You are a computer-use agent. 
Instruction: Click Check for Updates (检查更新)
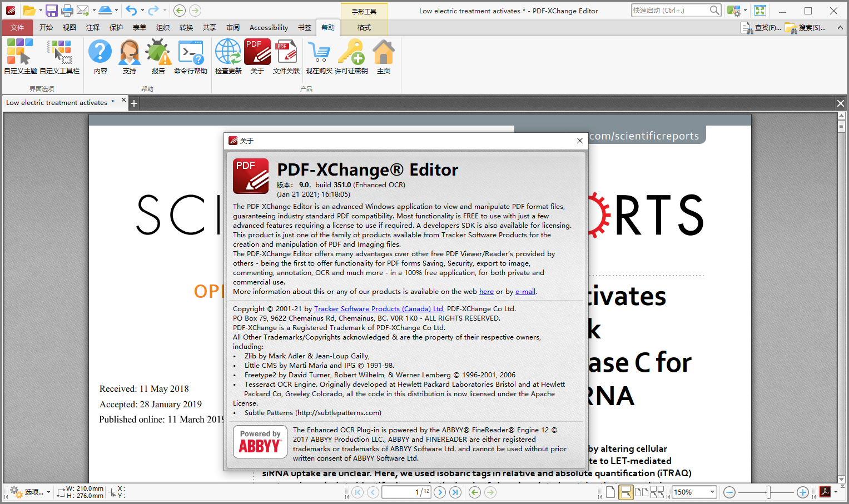pyautogui.click(x=228, y=57)
